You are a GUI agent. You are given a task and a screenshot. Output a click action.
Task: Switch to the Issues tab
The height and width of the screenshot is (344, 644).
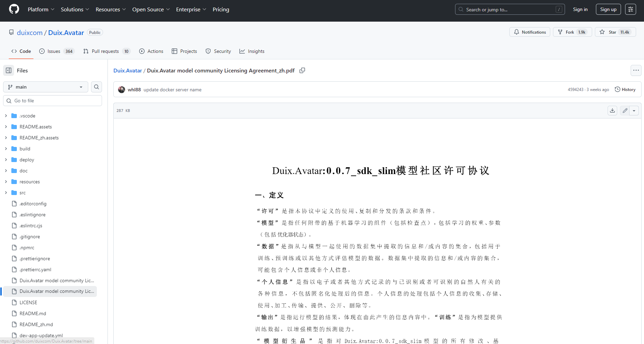tap(56, 51)
